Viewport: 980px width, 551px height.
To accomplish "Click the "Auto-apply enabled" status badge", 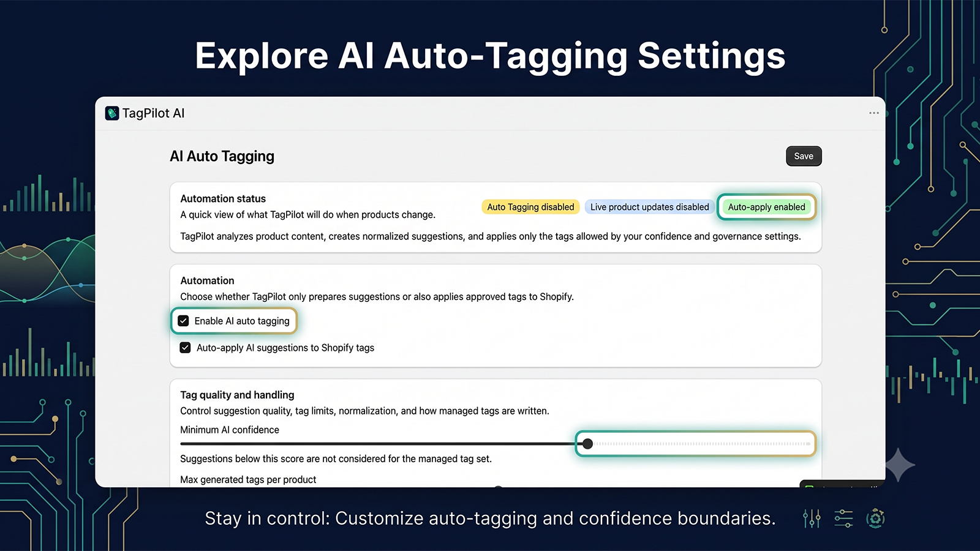I will (766, 207).
